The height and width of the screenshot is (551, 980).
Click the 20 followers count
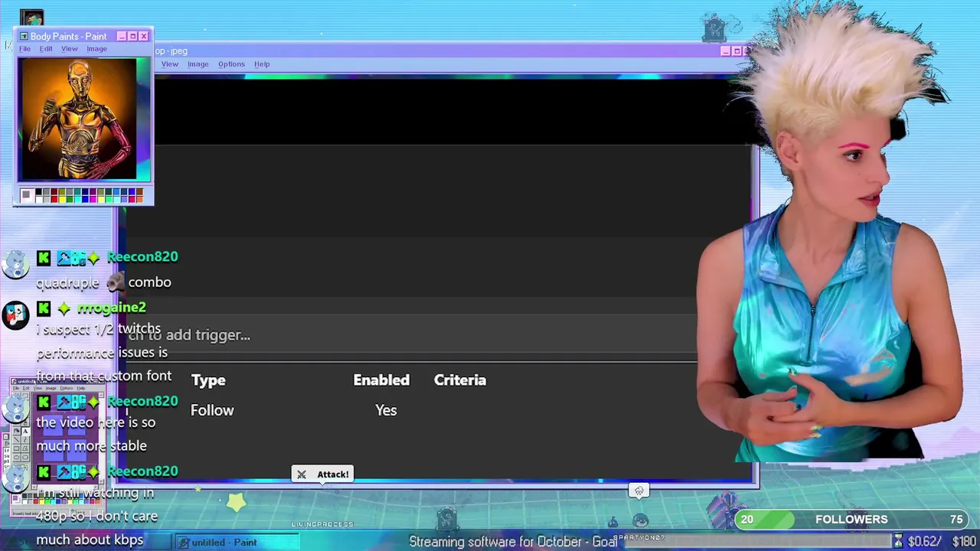[x=746, y=520]
